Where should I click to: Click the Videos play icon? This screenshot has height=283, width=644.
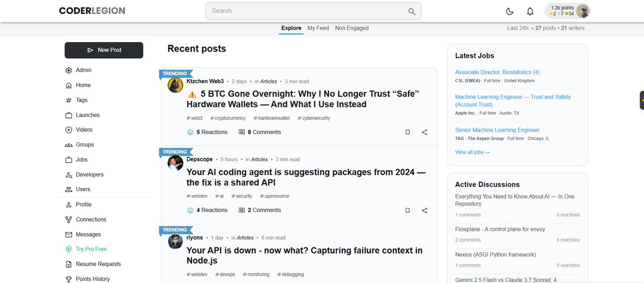[x=69, y=130]
